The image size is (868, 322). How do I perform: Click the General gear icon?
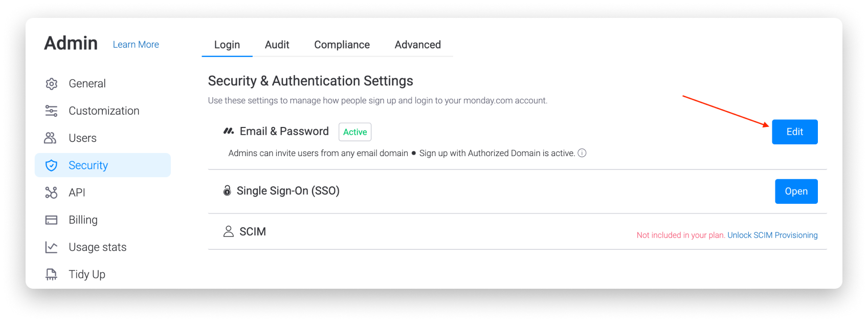coord(51,83)
